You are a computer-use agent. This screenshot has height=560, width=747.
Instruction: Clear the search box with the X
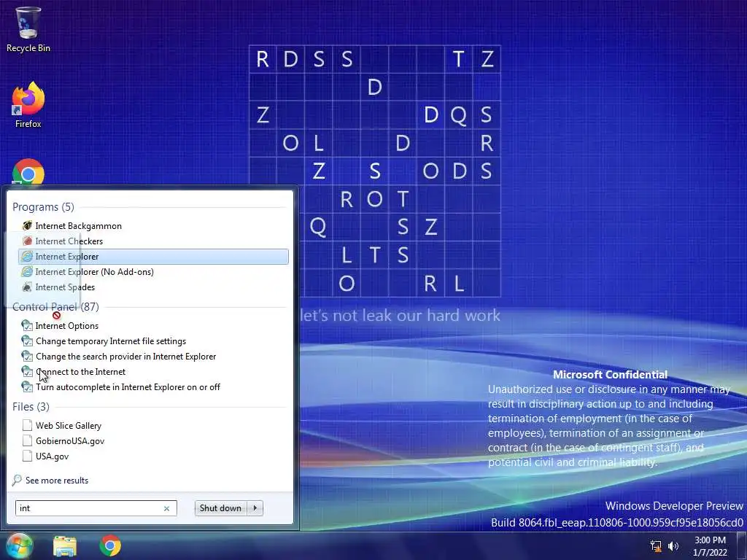point(167,508)
